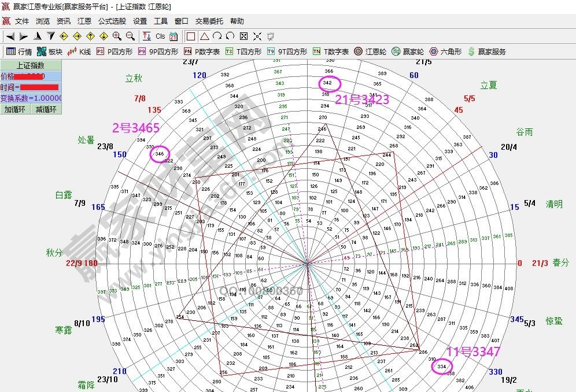This screenshot has width=576, height=392.
Task: Open the 文件 menu
Action: [22, 21]
